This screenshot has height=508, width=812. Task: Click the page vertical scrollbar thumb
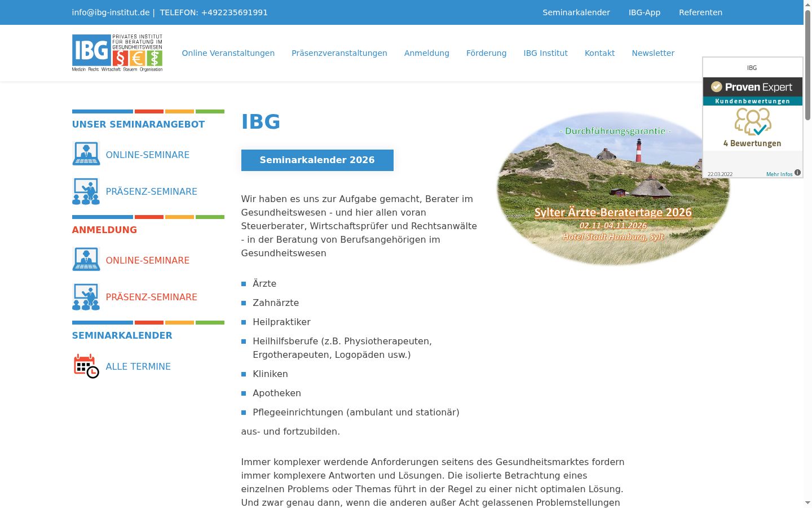click(x=807, y=65)
